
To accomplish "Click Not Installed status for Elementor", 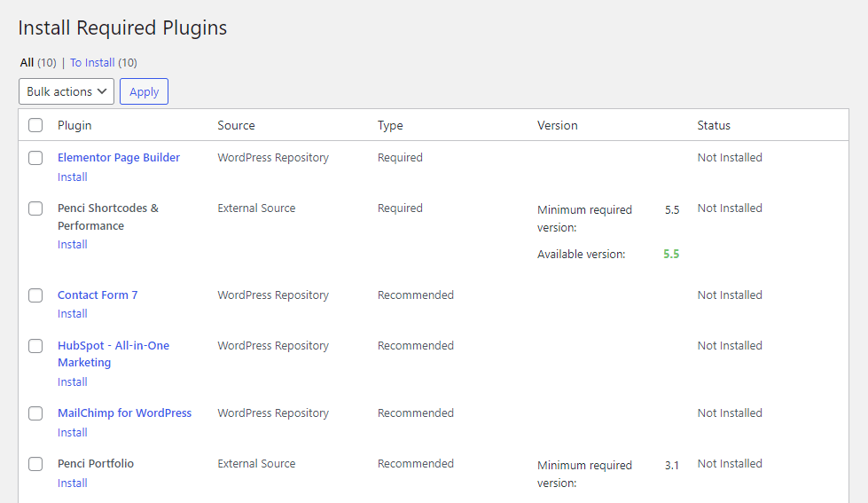I will (x=730, y=157).
